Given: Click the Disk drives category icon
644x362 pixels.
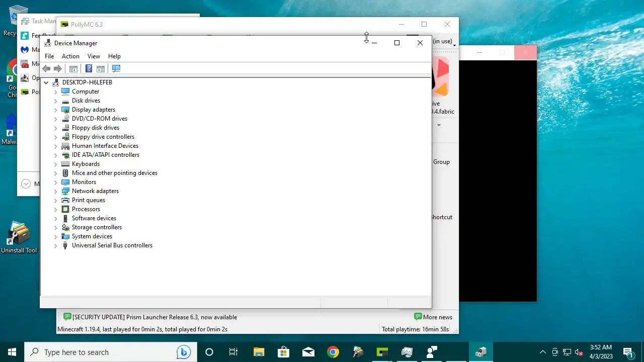Looking at the screenshot, I should coord(65,101).
